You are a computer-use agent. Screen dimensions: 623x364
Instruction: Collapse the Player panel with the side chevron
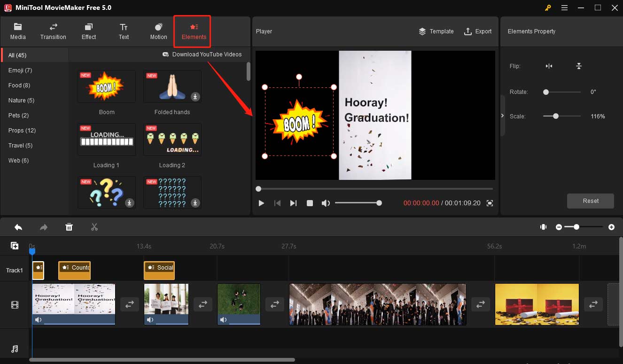tap(502, 115)
